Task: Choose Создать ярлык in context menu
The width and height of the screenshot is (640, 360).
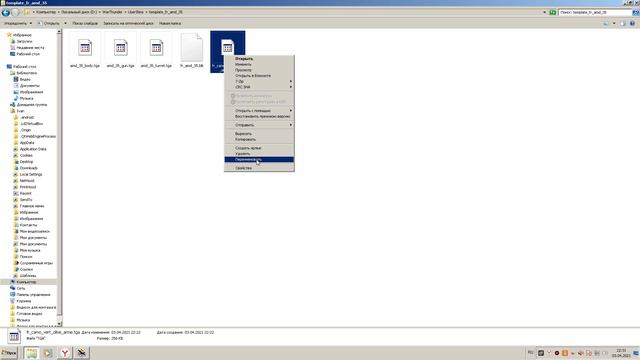Action: click(259, 148)
